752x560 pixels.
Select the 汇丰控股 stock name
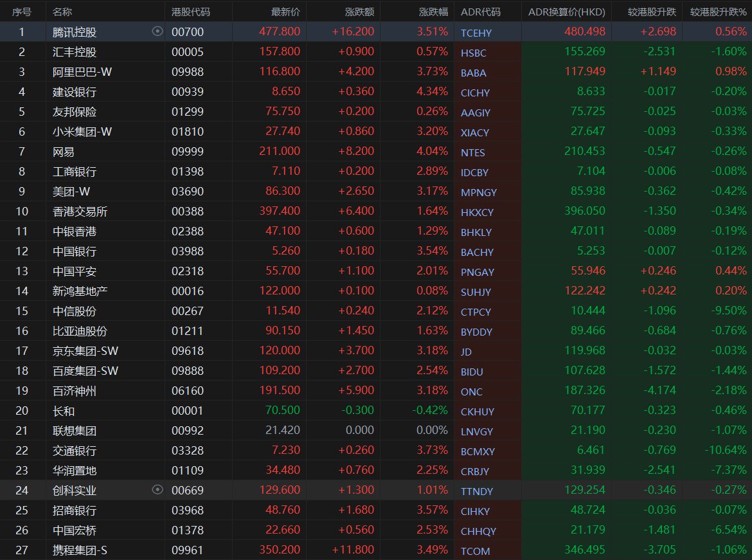(x=75, y=52)
